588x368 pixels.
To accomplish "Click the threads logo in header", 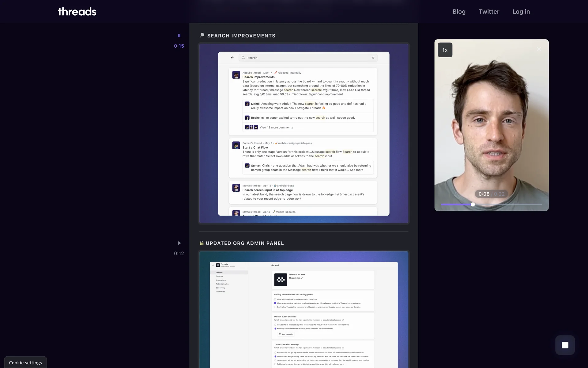I will pyautogui.click(x=77, y=12).
